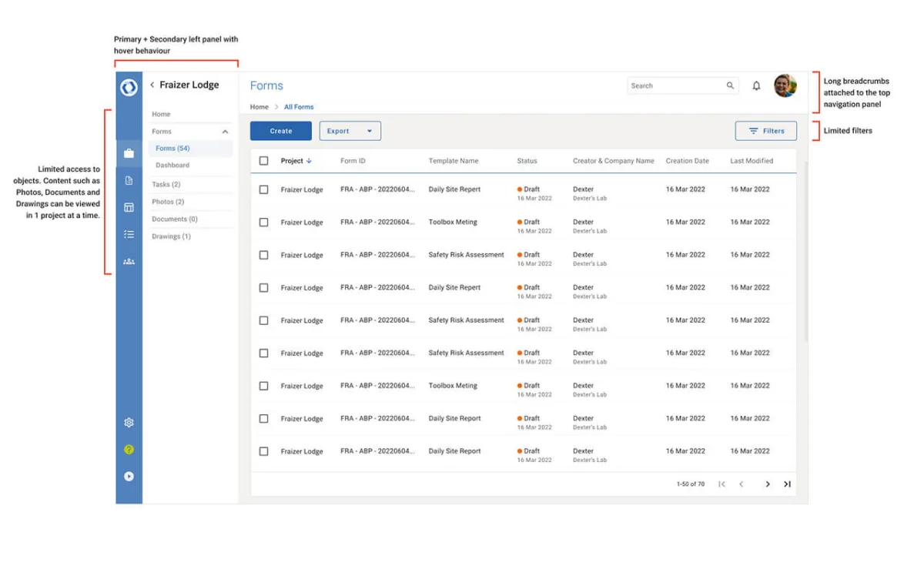924x576 pixels.
Task: Open the people team icon in sidebar
Action: click(x=129, y=262)
